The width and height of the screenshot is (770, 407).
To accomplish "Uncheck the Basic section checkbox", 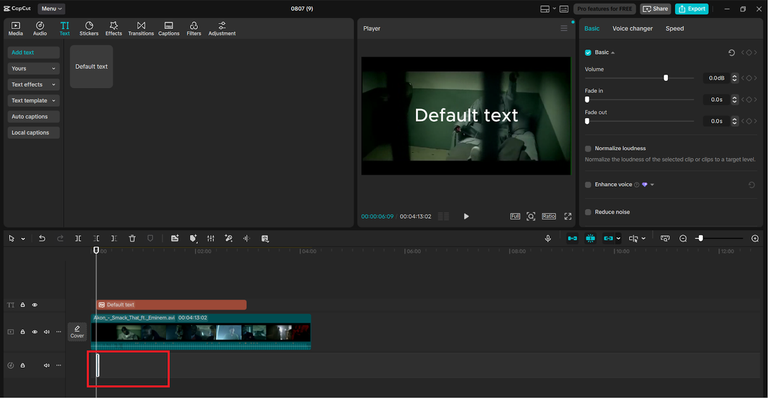I will pyautogui.click(x=588, y=52).
